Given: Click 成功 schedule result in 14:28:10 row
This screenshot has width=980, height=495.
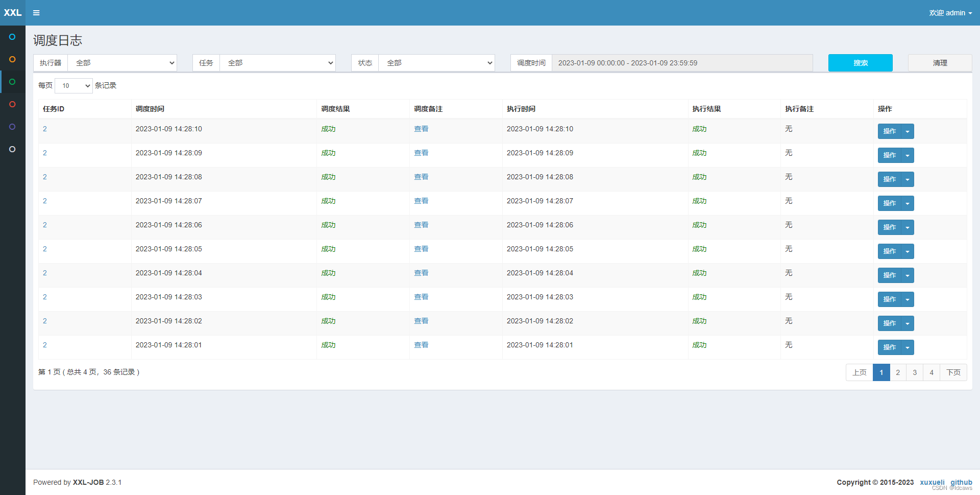Looking at the screenshot, I should 328,129.
